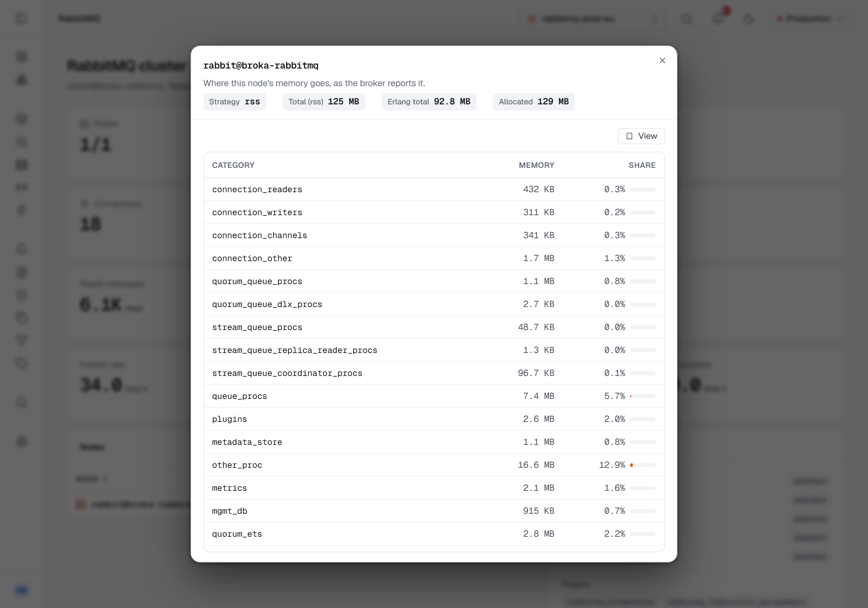Select the stream_queue_procs row label
This screenshot has height=608, width=868.
(257, 327)
